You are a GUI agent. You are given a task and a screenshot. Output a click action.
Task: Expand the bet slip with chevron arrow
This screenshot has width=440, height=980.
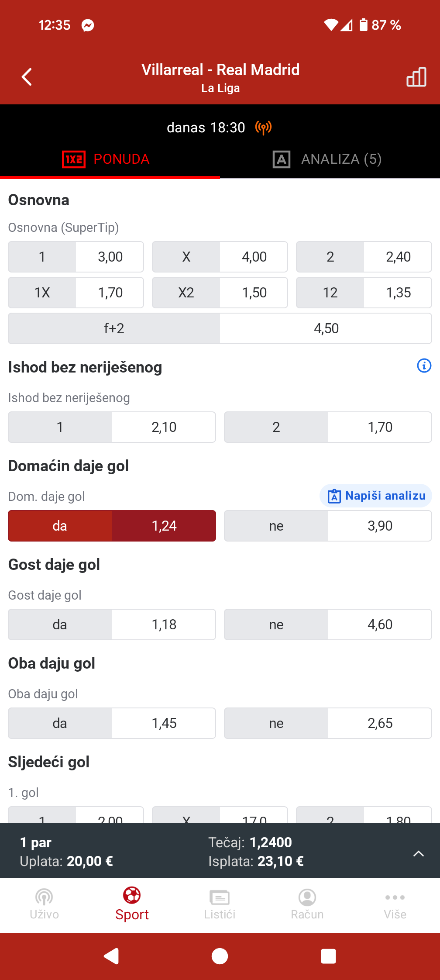418,853
